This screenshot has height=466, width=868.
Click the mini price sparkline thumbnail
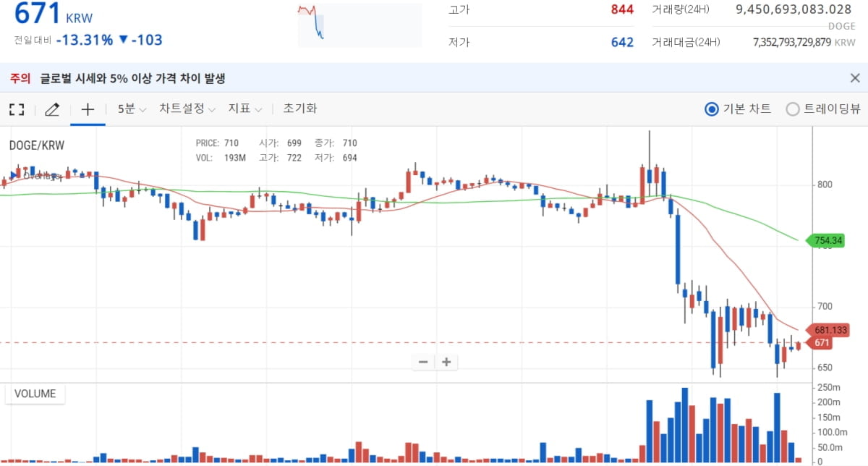pyautogui.click(x=359, y=24)
